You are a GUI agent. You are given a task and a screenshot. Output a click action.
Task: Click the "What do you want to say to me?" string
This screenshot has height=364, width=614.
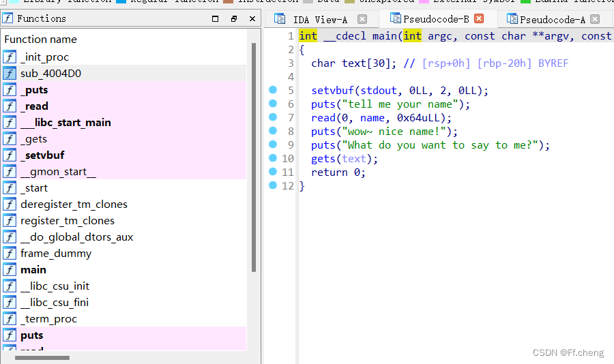click(440, 145)
